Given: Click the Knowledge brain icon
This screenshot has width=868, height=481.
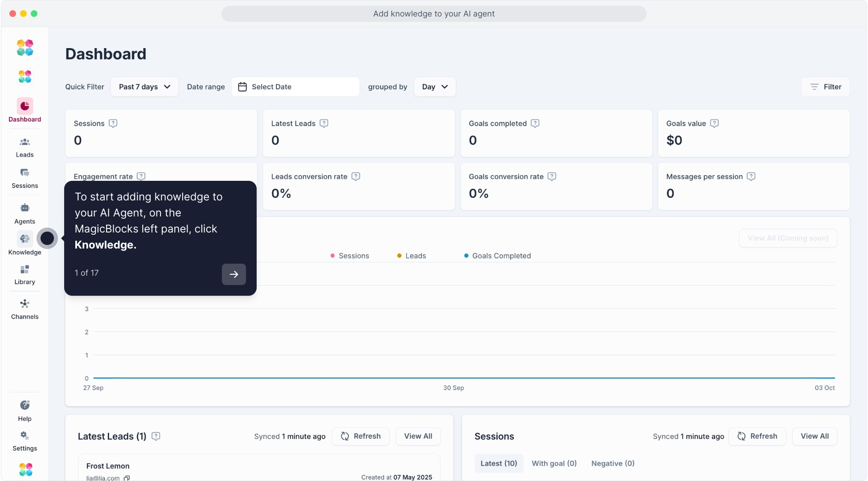Looking at the screenshot, I should [x=25, y=239].
